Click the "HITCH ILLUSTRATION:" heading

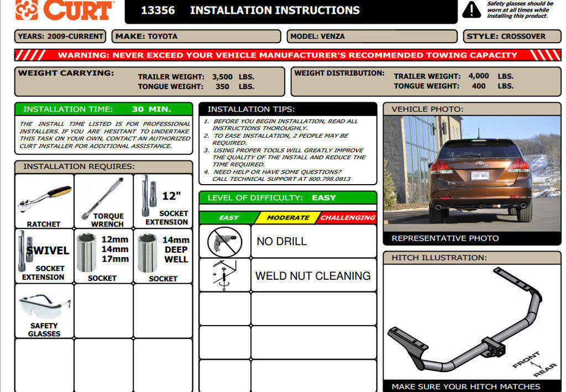(439, 258)
